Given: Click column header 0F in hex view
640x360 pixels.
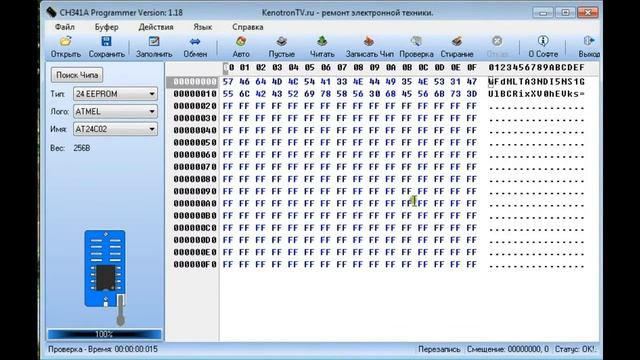Looking at the screenshot, I should (472, 68).
